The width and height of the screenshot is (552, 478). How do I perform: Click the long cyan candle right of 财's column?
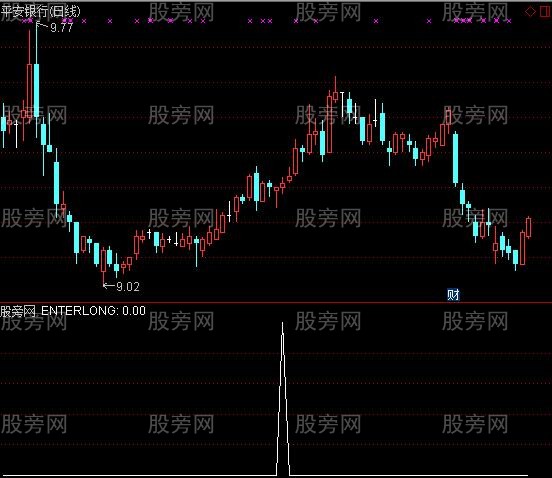coord(456,158)
